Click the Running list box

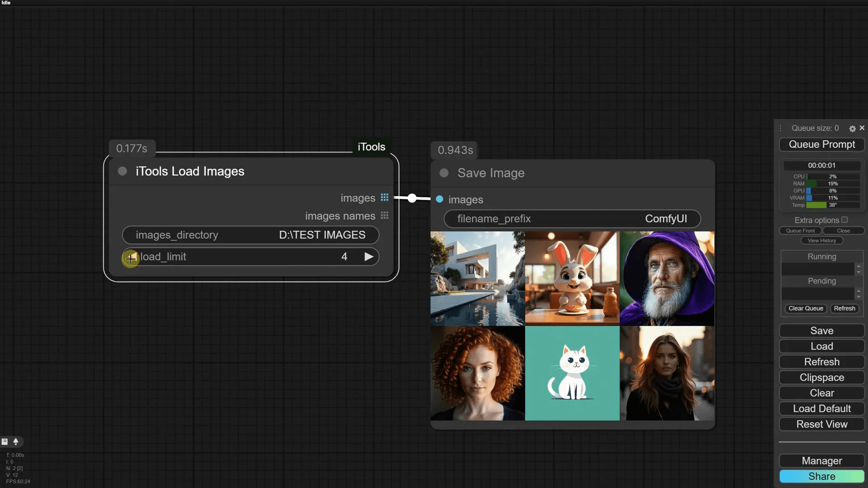[x=818, y=269]
